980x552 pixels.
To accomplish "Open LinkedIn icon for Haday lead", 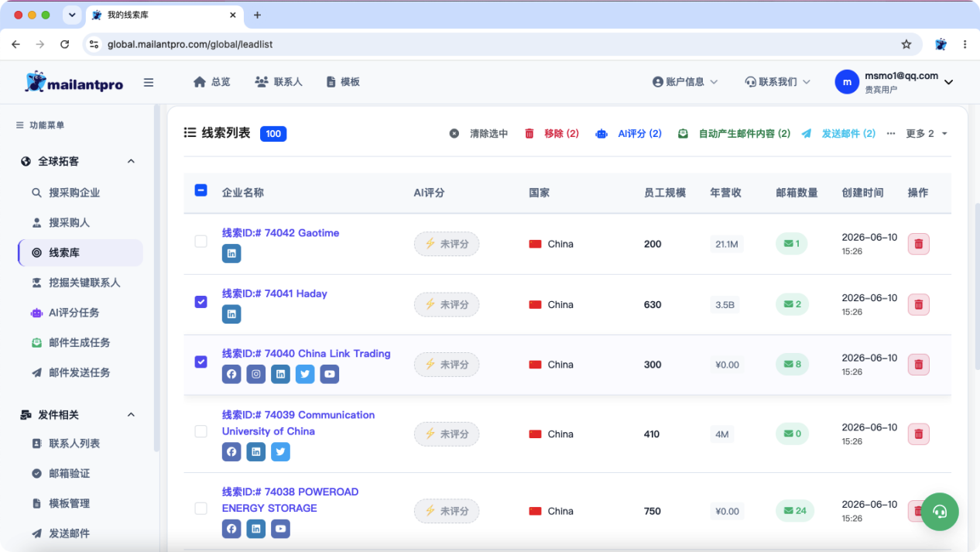I will pyautogui.click(x=231, y=314).
